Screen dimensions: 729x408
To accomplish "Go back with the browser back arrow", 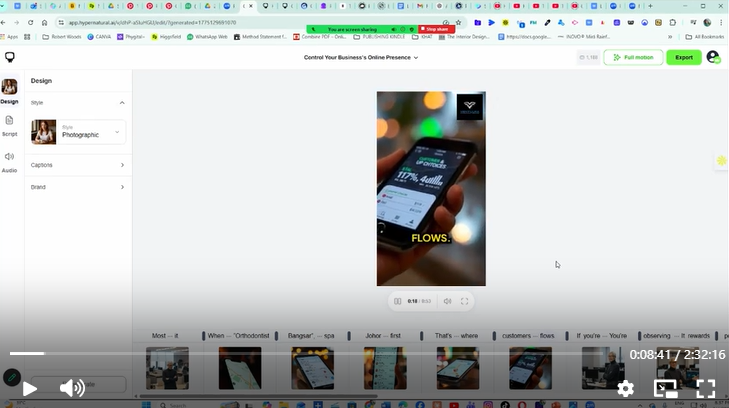I will pyautogui.click(x=4, y=22).
